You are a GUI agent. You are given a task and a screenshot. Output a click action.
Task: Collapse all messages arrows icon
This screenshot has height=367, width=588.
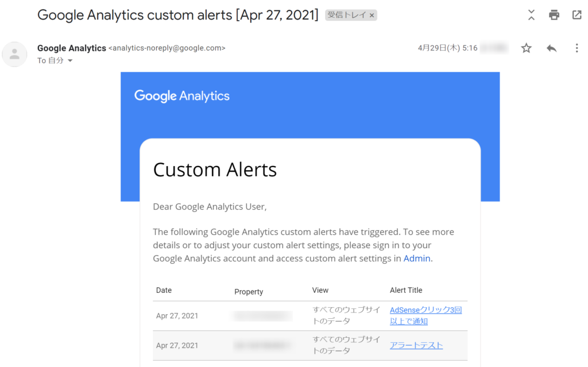[x=531, y=15]
